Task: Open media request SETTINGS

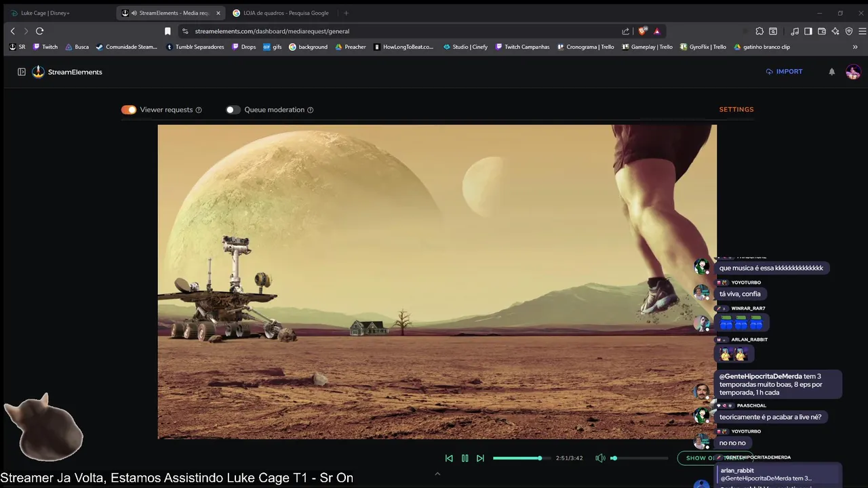Action: tap(736, 109)
